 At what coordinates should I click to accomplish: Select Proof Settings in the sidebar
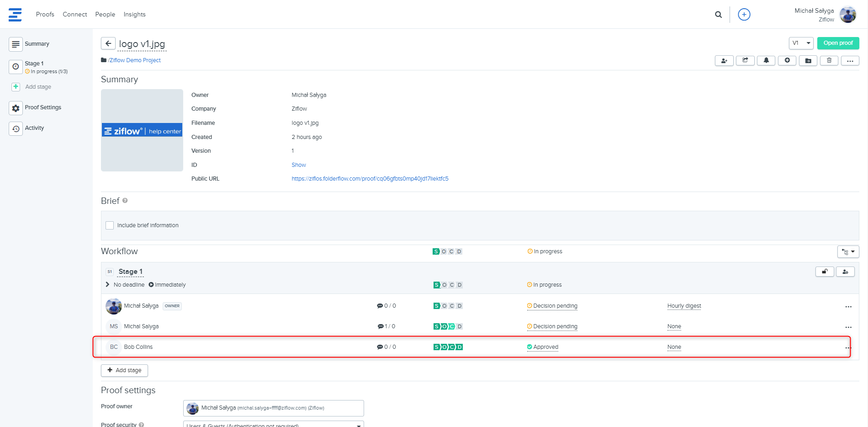[43, 107]
